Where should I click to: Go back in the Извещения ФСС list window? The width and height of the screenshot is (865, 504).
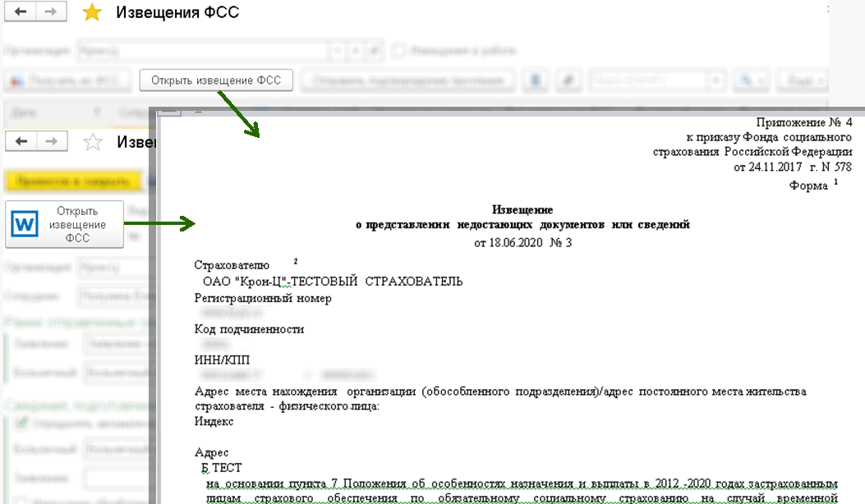(x=21, y=11)
